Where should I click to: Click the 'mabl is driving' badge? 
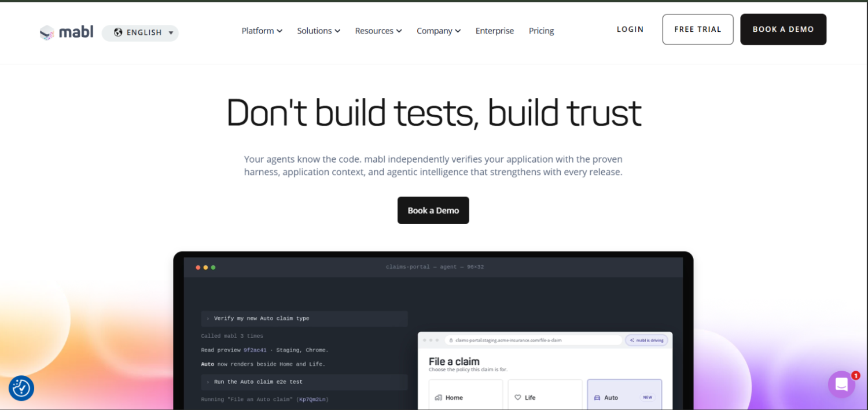pos(646,341)
